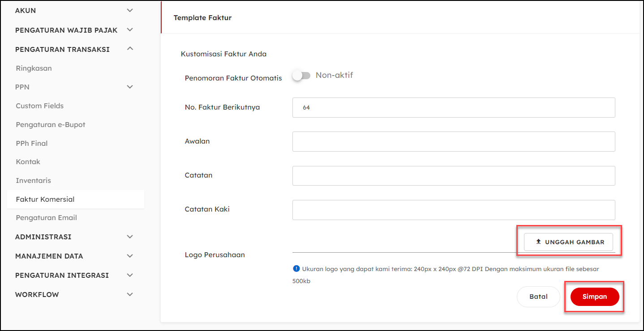Expand the Manajemen Data chevron
The height and width of the screenshot is (331, 644).
(130, 256)
